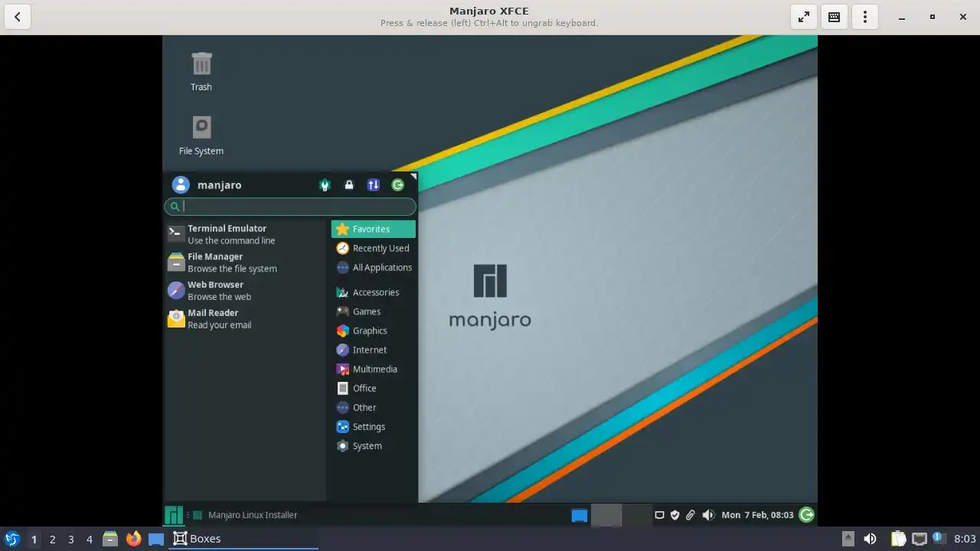Open settings icon in Whisker menu header

325,184
